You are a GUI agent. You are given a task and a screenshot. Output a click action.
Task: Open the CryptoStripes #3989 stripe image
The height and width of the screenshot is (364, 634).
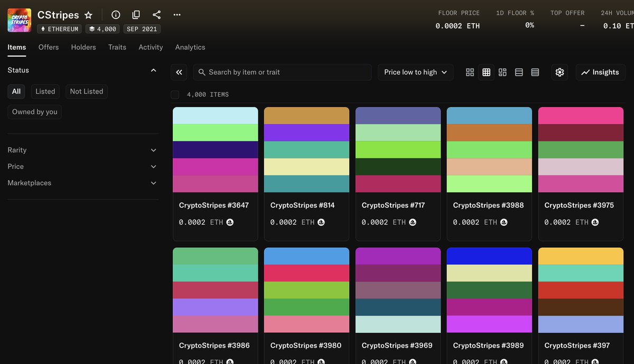coord(490,290)
